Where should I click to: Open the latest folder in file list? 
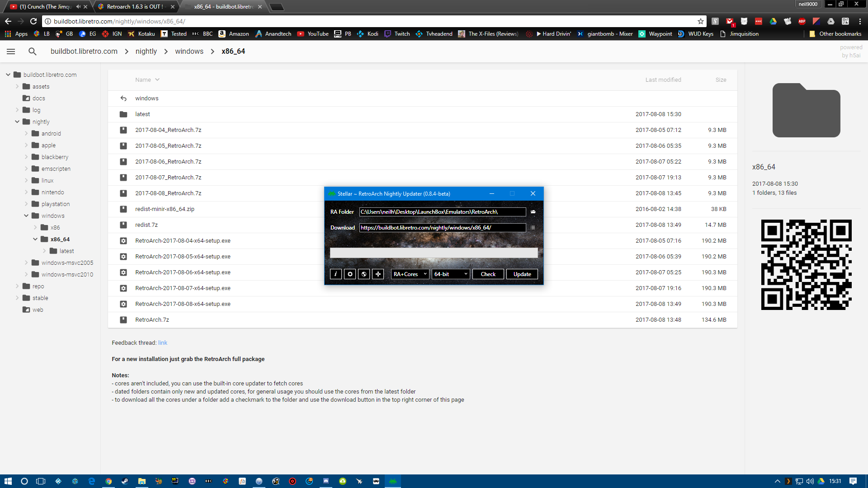click(422, 114)
